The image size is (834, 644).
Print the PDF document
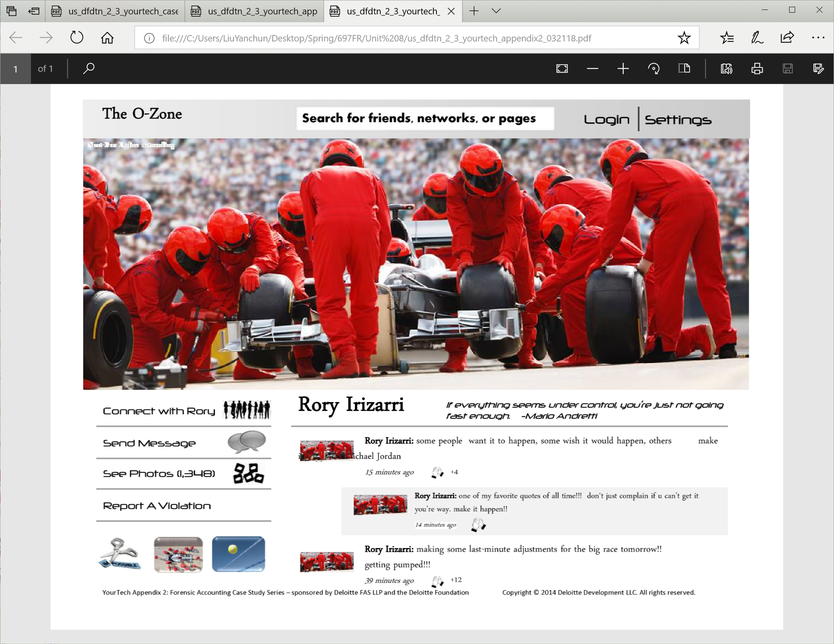(757, 69)
